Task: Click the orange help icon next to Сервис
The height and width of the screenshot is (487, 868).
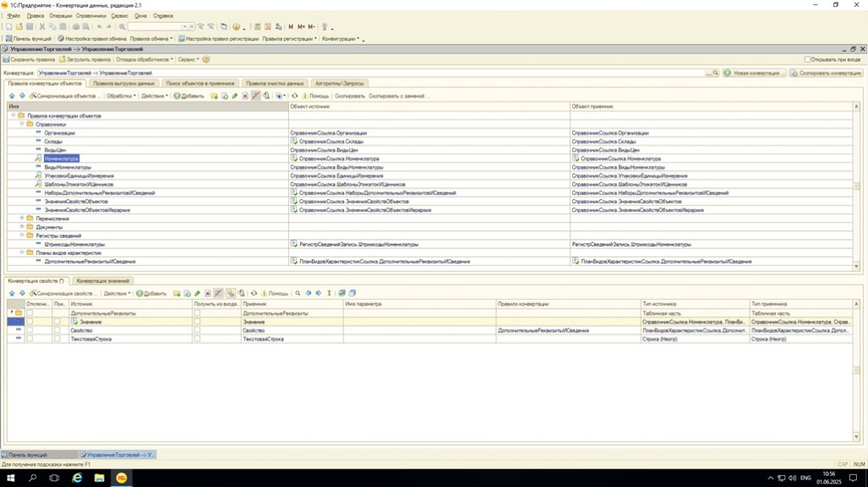Action: pyautogui.click(x=206, y=59)
